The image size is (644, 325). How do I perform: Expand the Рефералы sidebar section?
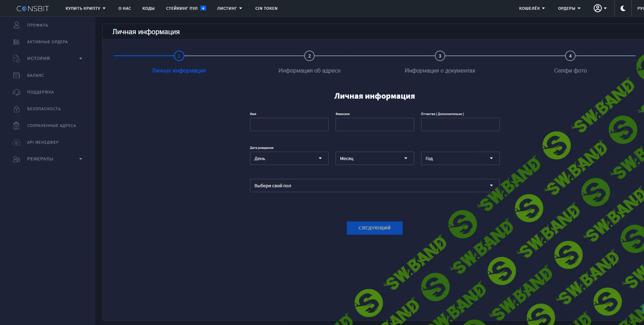click(81, 159)
